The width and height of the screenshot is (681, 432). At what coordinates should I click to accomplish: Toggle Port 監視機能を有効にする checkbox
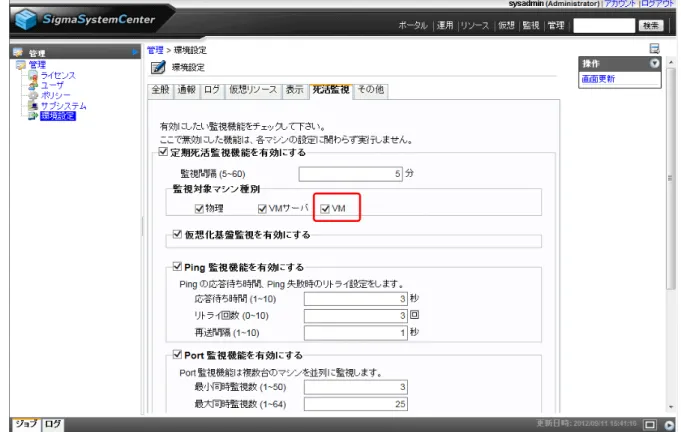tap(177, 355)
